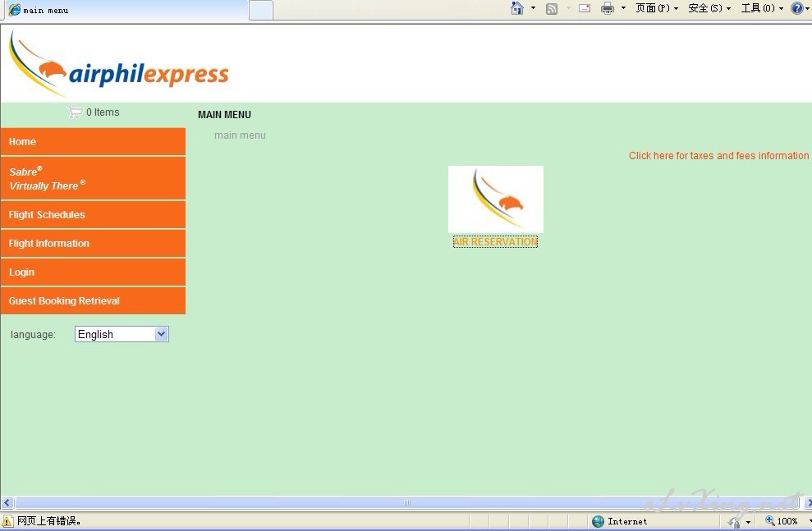Open Flight Information in sidebar
Screen dimensions: 812x531
94,243
